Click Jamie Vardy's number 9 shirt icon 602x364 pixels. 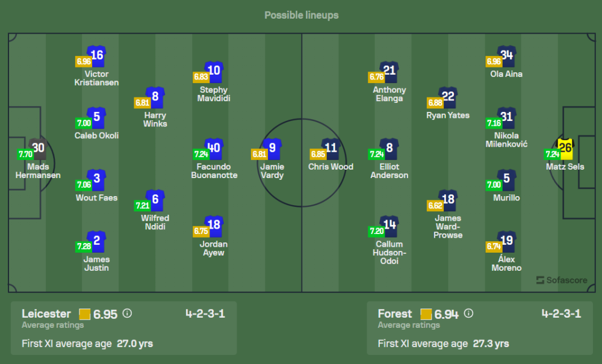point(273,148)
